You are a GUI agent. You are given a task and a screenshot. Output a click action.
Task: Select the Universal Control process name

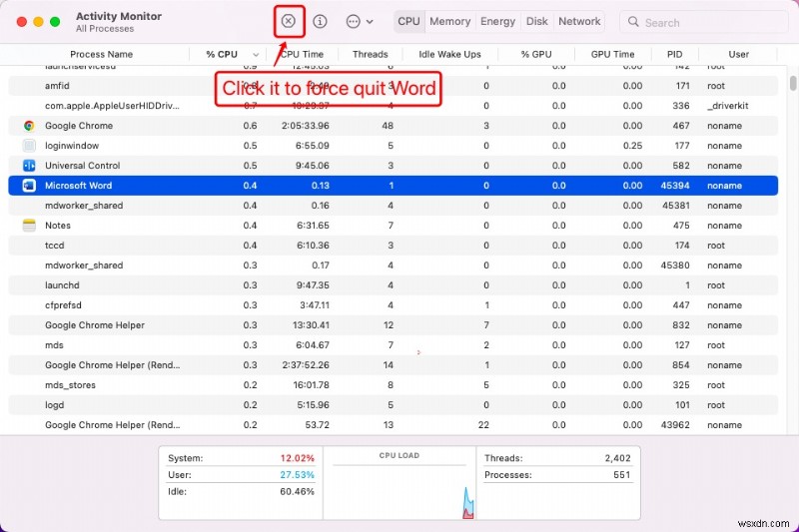coord(83,166)
